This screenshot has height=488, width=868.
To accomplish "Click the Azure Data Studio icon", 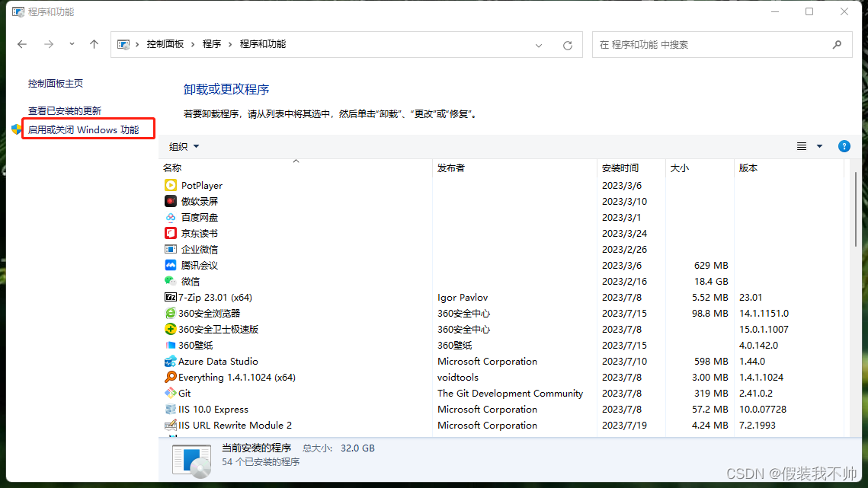I will 169,361.
